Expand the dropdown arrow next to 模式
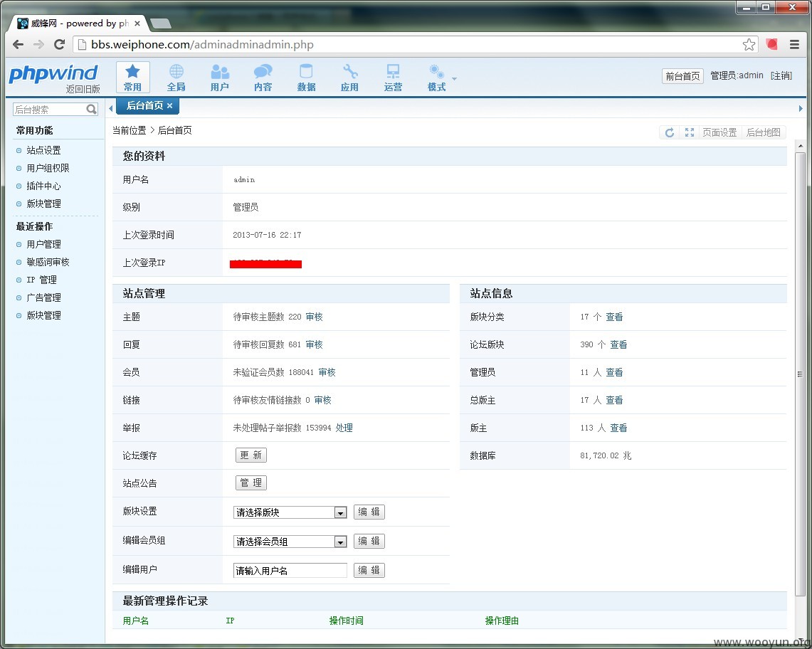 tap(454, 79)
